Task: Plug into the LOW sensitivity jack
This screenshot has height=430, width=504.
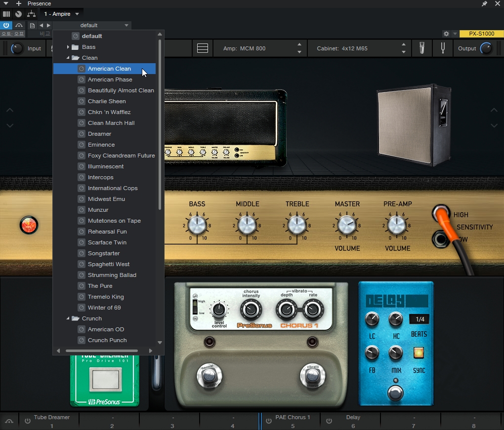Action: pyautogui.click(x=440, y=239)
